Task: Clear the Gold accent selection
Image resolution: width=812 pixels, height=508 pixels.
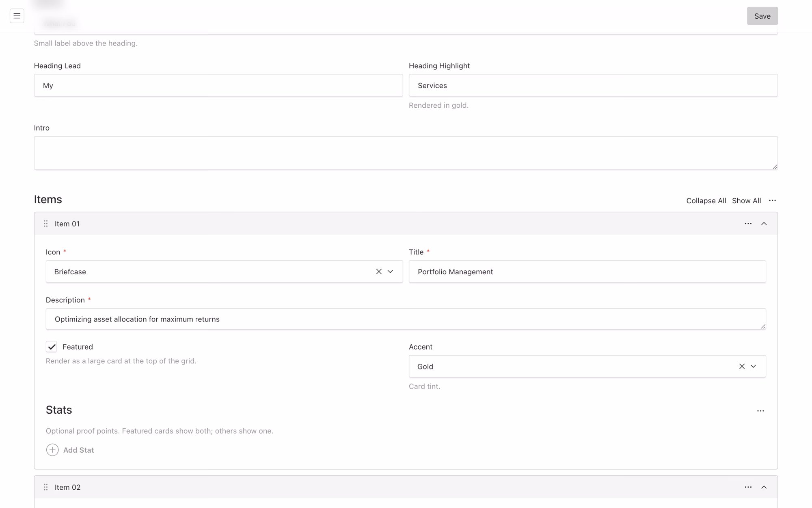Action: click(x=742, y=366)
